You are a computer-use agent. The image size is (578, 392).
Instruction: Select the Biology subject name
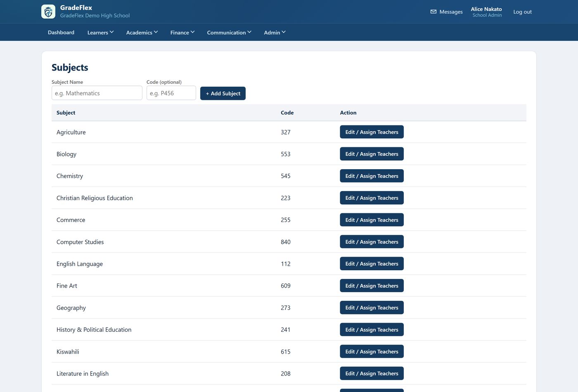pyautogui.click(x=66, y=154)
